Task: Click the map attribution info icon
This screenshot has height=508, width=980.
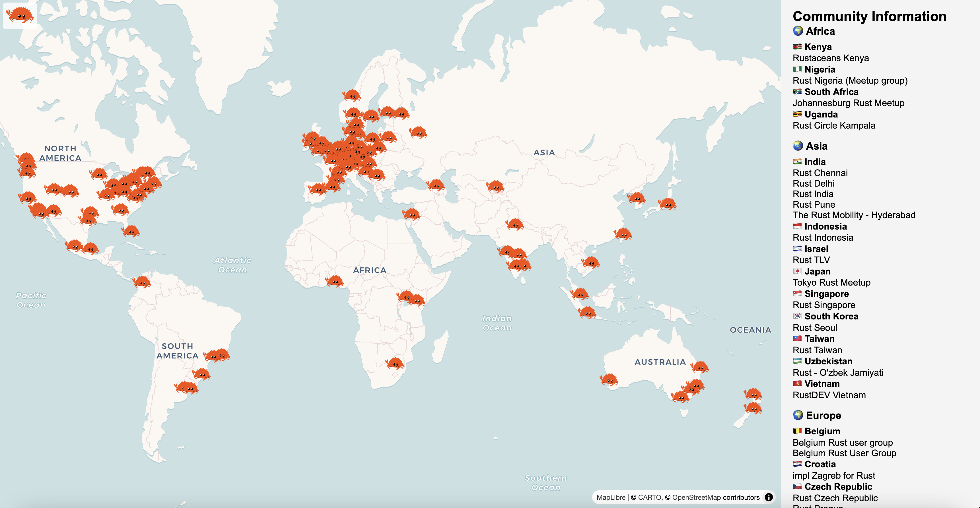Action: 769,497
